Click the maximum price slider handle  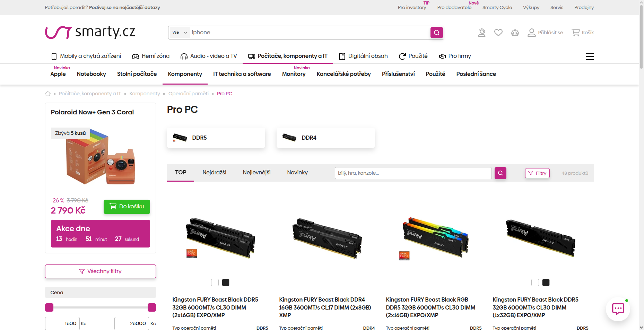pyautogui.click(x=152, y=307)
